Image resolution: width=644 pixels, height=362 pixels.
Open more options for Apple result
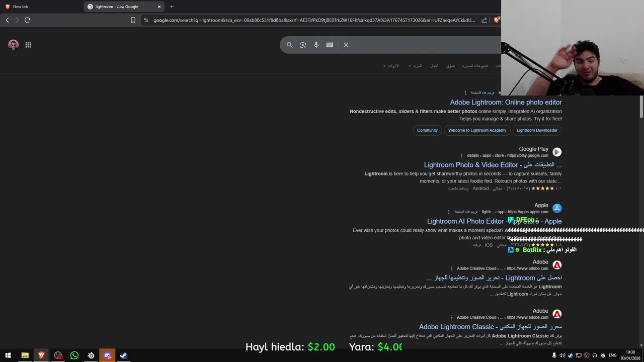(x=449, y=212)
